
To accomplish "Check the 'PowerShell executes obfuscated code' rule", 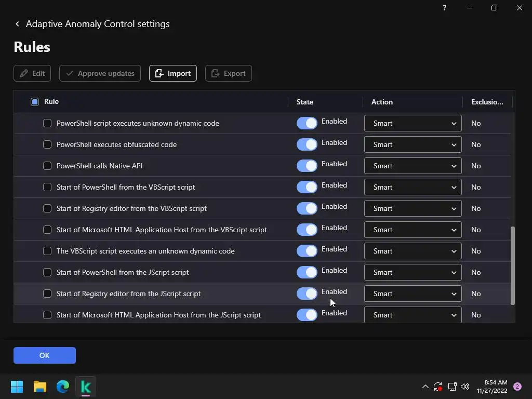I will pyautogui.click(x=47, y=144).
